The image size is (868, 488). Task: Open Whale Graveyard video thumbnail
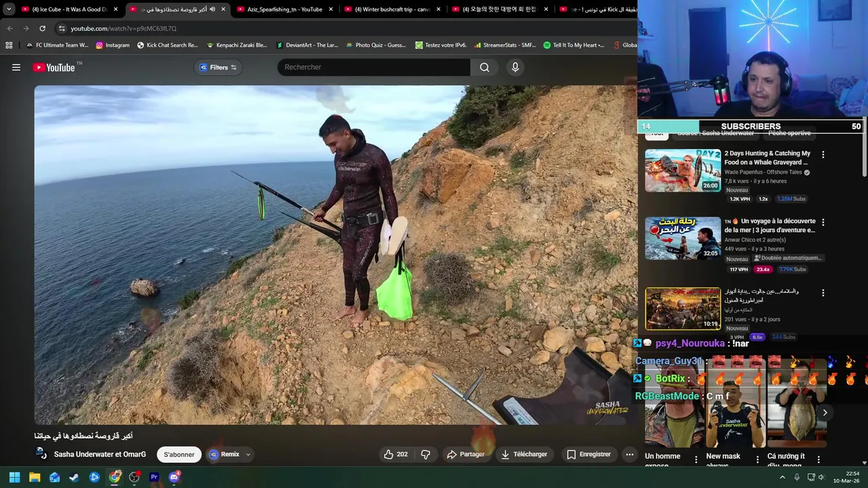tap(683, 171)
